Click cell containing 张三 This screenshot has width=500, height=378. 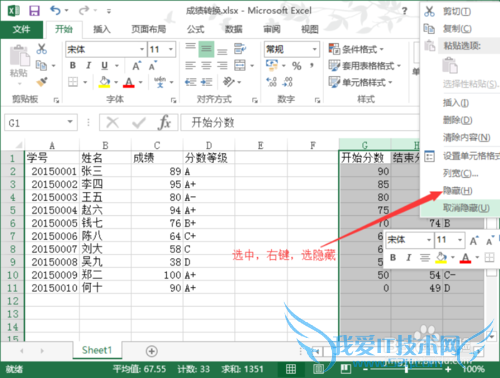click(105, 171)
